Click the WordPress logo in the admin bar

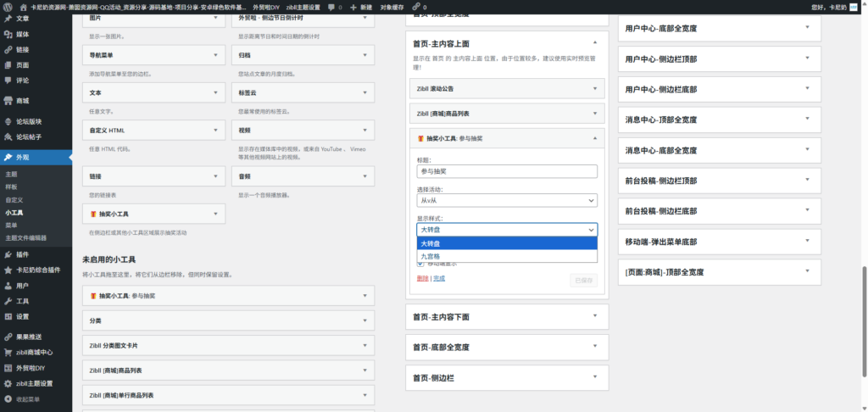pyautogui.click(x=8, y=7)
